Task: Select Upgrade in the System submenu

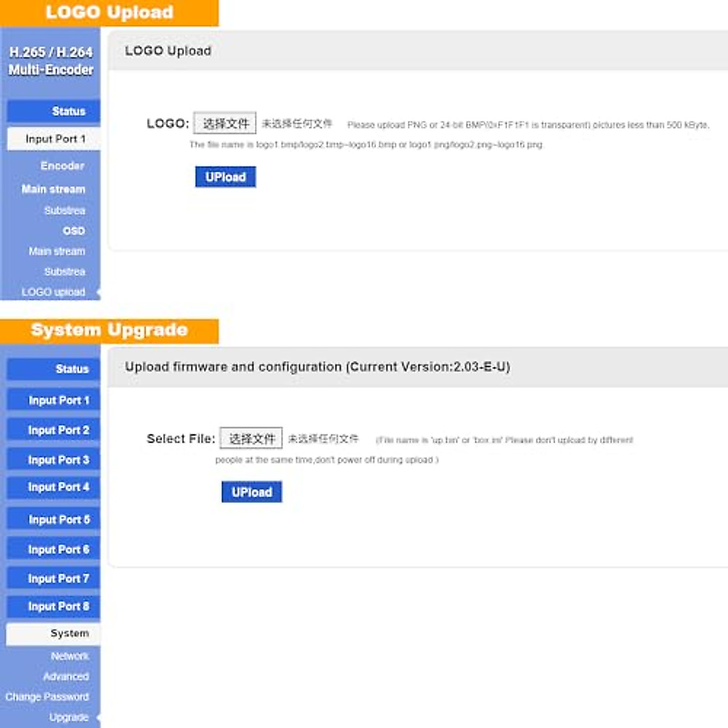Action: [x=69, y=717]
